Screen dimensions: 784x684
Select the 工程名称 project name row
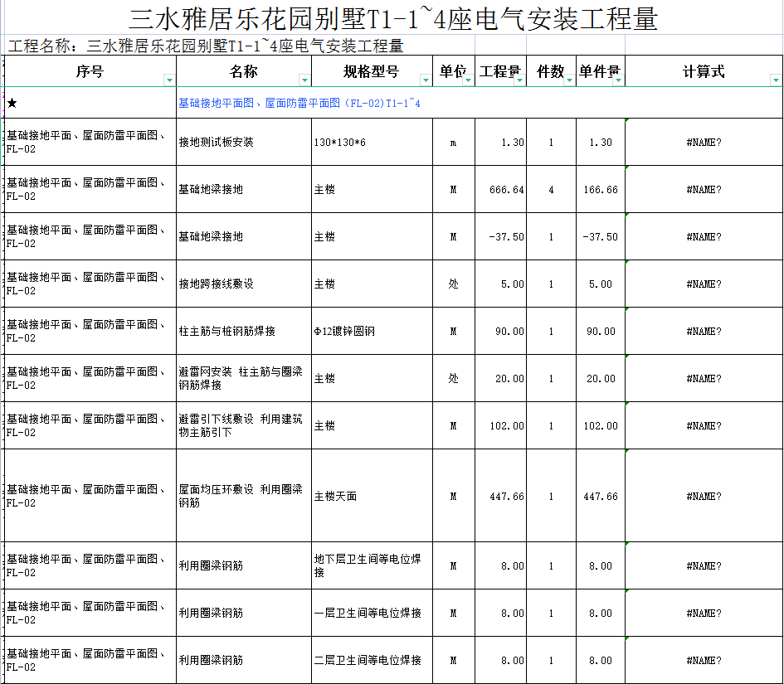[x=206, y=46]
